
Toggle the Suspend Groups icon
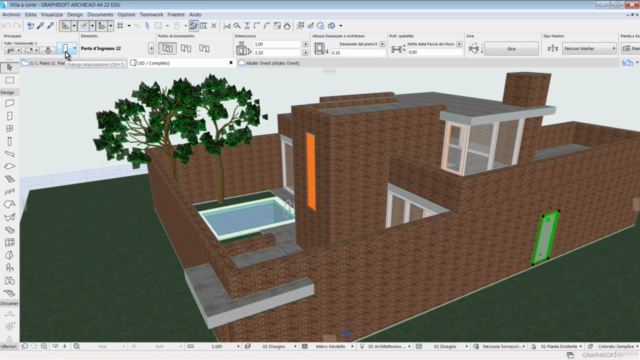(194, 26)
